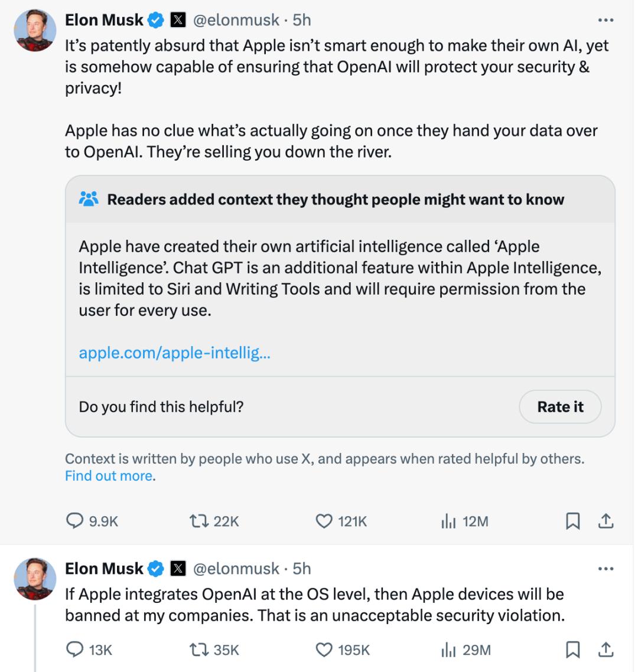Viewport: 638px width, 672px height.
Task: Click the Find out more link
Action: click(109, 475)
